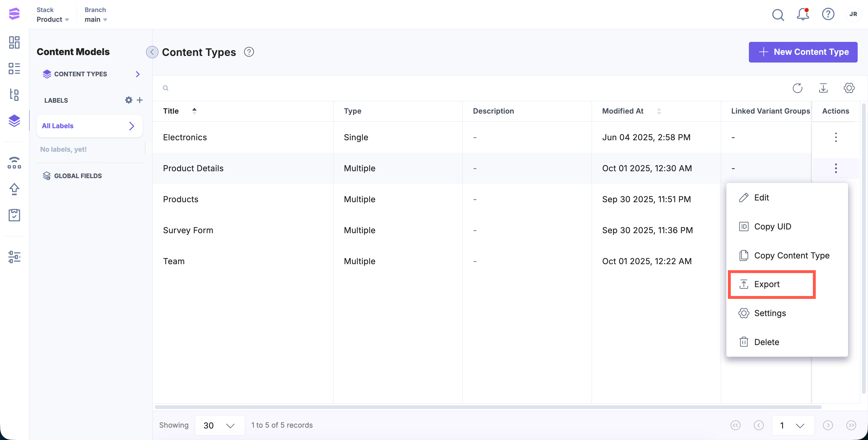
Task: Open the table column settings gear icon
Action: [849, 88]
